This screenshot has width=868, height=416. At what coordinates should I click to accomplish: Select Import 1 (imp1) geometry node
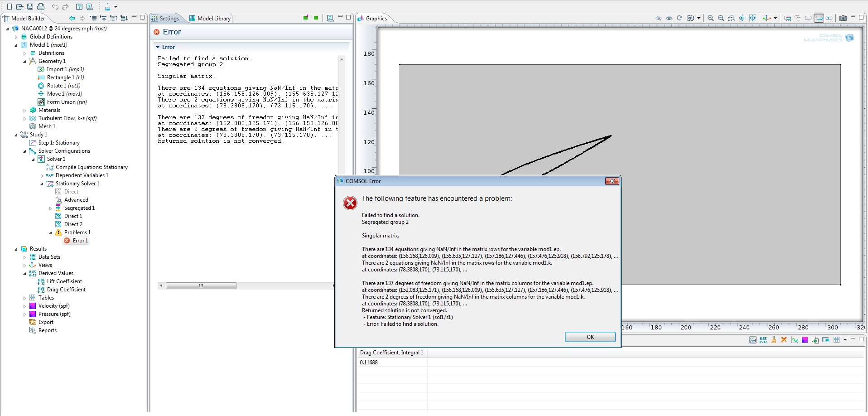(x=61, y=69)
